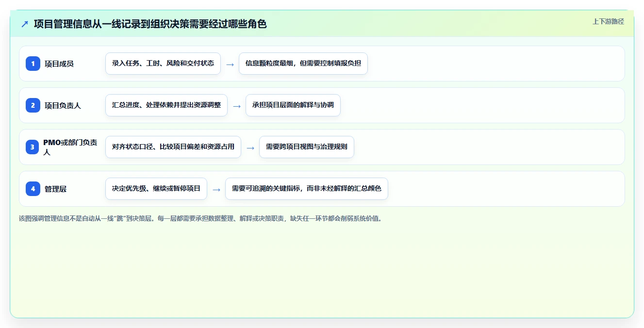The width and height of the screenshot is (644, 328).
Task: Click step number badge 3
Action: 33,147
